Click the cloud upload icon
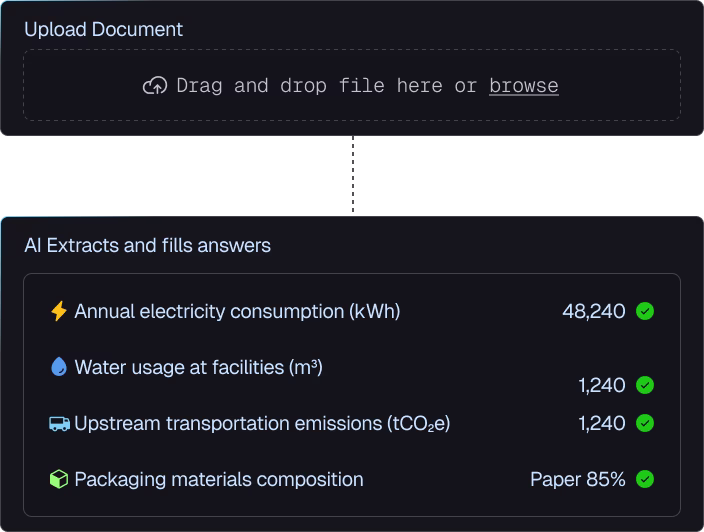The height and width of the screenshot is (532, 704). pyautogui.click(x=155, y=85)
